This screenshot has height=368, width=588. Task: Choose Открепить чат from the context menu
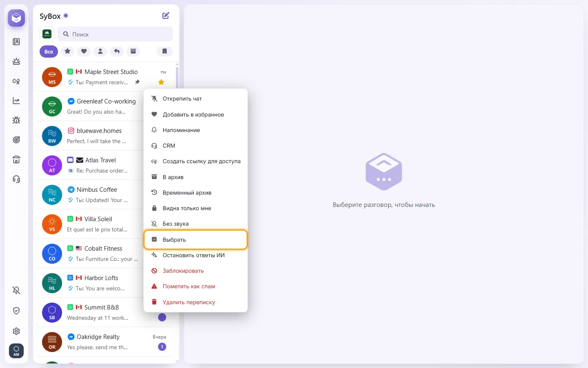[196, 99]
